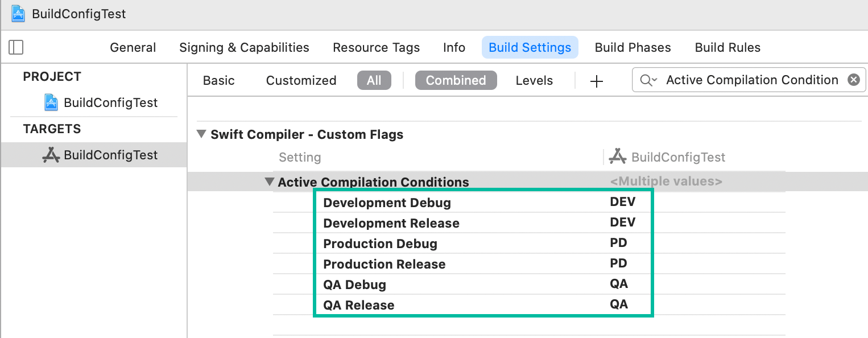Click the sidebar toggle panel icon
This screenshot has width=868, height=338.
[x=16, y=47]
